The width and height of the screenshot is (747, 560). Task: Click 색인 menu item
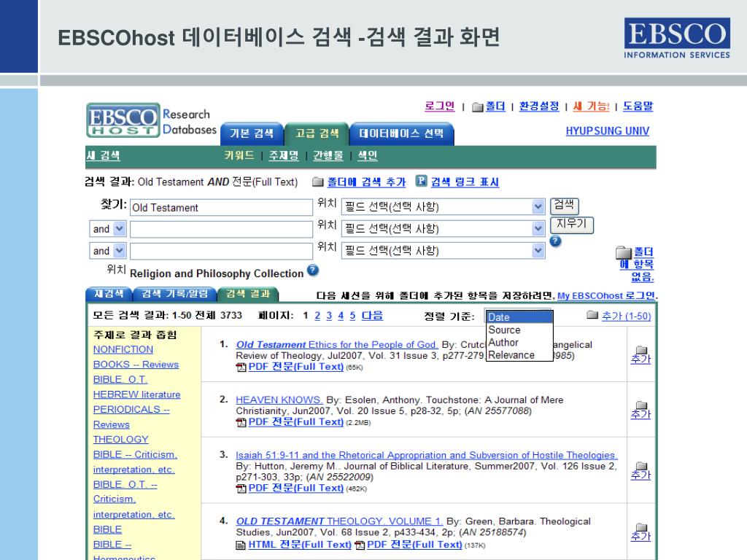(x=368, y=156)
